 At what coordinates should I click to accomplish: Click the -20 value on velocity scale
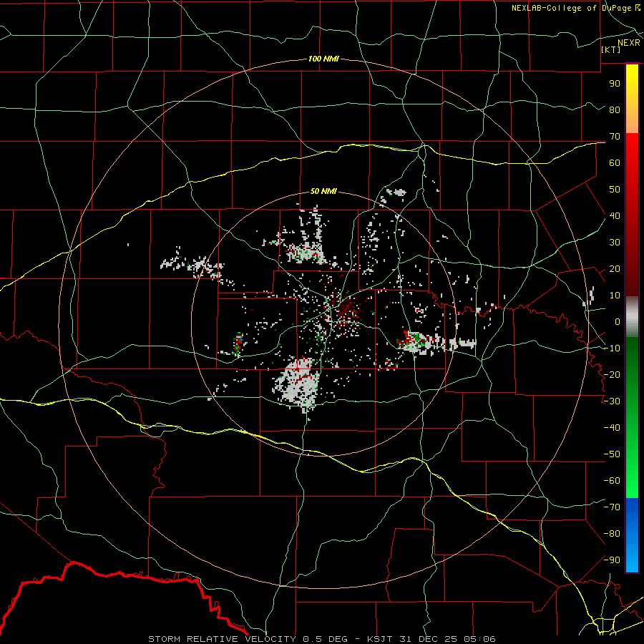612,374
